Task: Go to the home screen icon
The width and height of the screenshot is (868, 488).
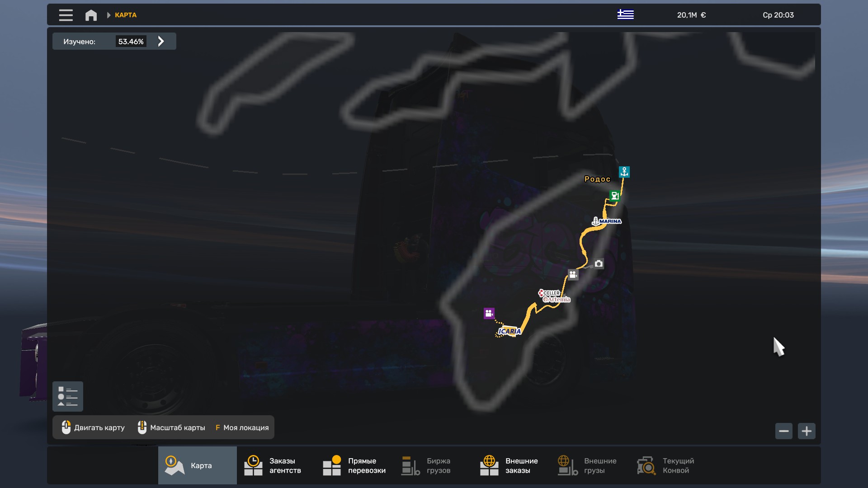Action: (x=91, y=15)
